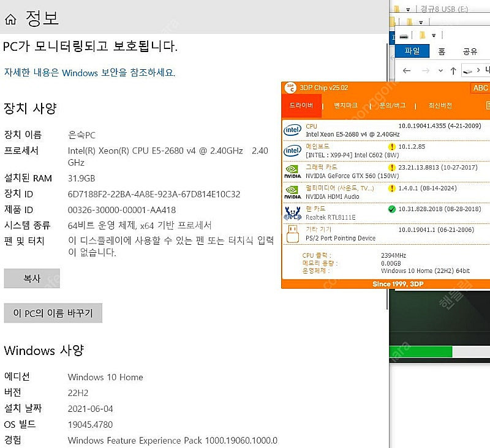This screenshot has height=448, width=490.
Task: Click drive icon in front Explorer title bar
Action: point(404,37)
